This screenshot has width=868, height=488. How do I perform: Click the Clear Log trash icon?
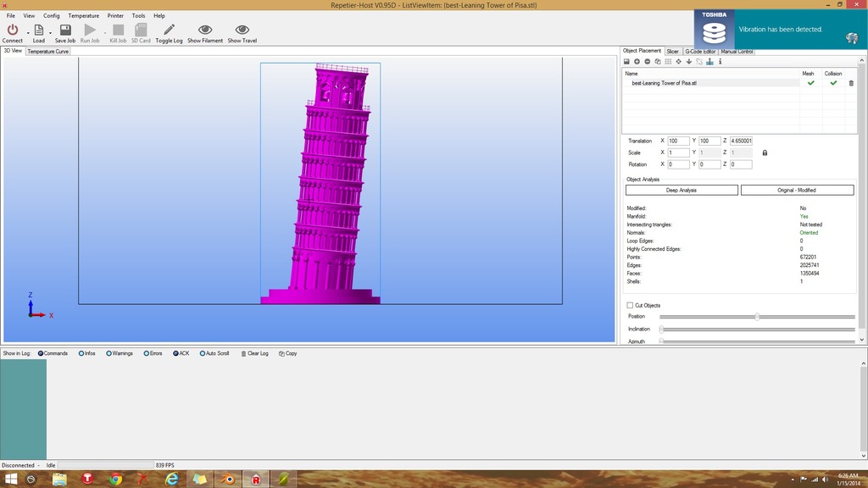(x=243, y=353)
